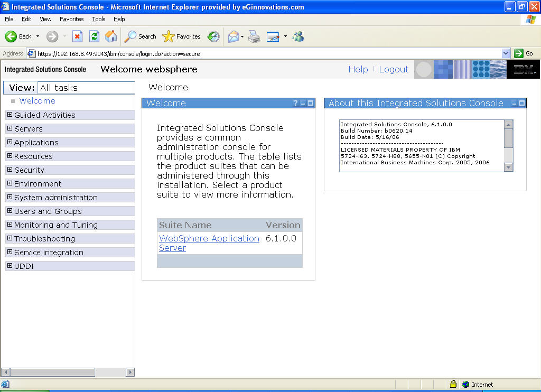Click the IBM logo

524,69
